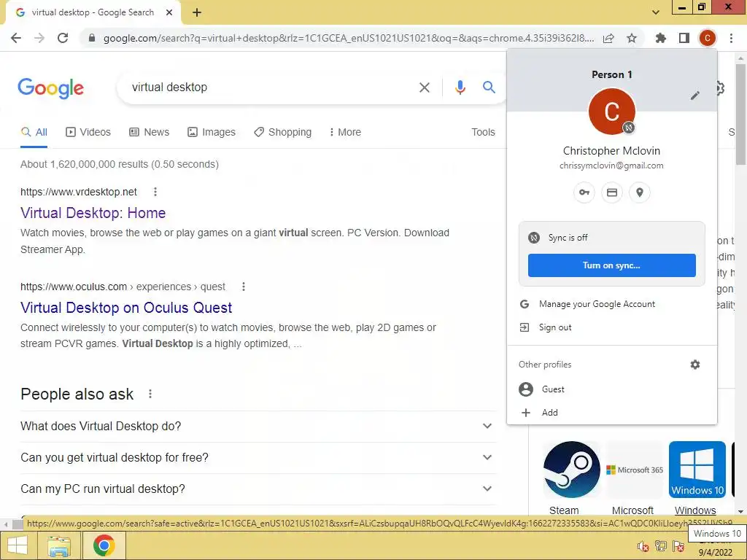Screen dimensions: 747x560
Task: Click the network tray icon
Action: click(x=661, y=546)
